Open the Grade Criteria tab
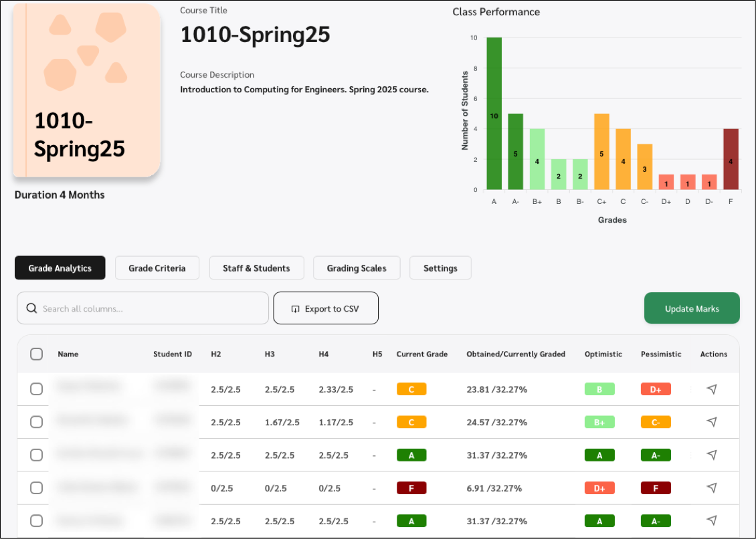Screen dimensions: 756x539 click(157, 268)
